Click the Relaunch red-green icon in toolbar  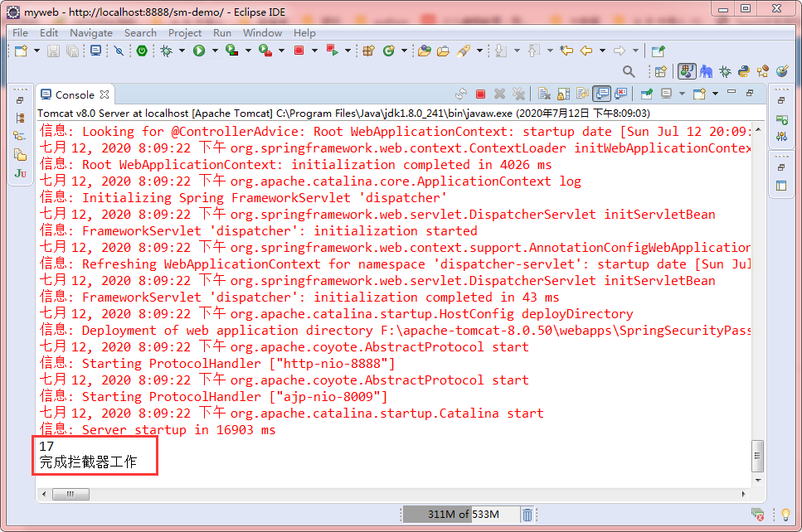tap(333, 50)
